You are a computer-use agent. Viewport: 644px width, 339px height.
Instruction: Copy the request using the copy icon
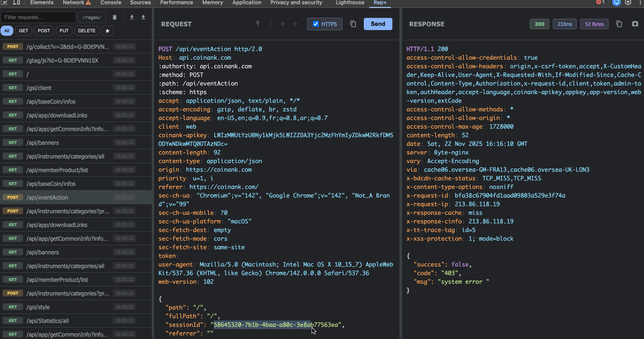(353, 24)
